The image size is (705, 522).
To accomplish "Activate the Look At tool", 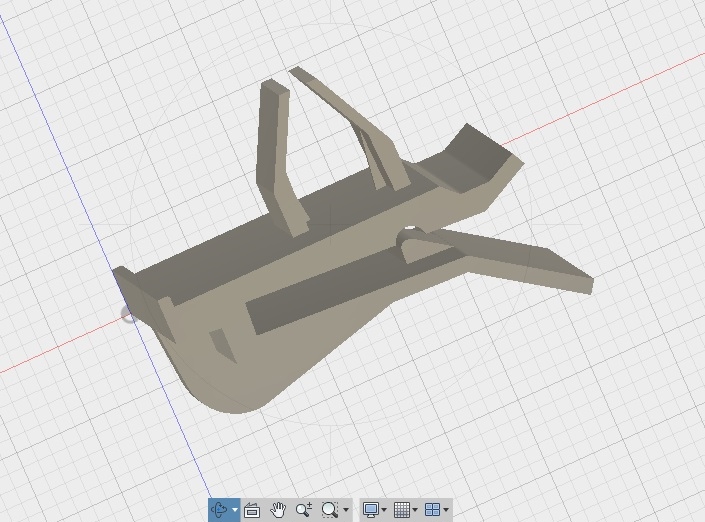I will tap(252, 510).
